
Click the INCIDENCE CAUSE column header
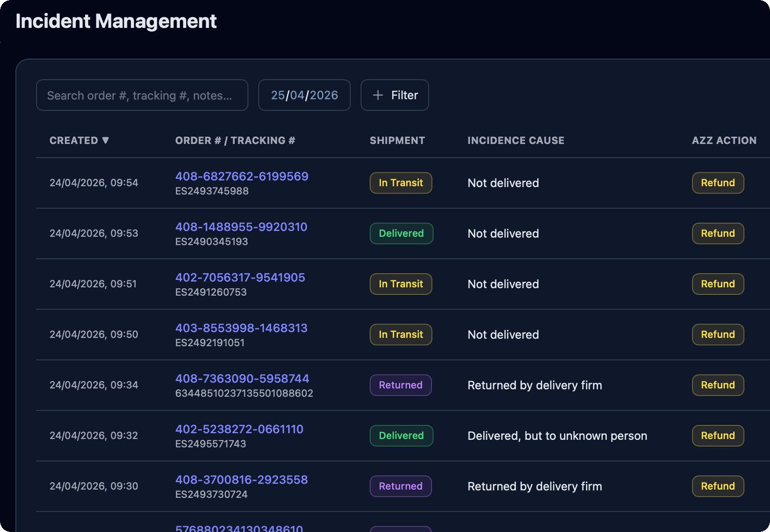click(x=516, y=140)
